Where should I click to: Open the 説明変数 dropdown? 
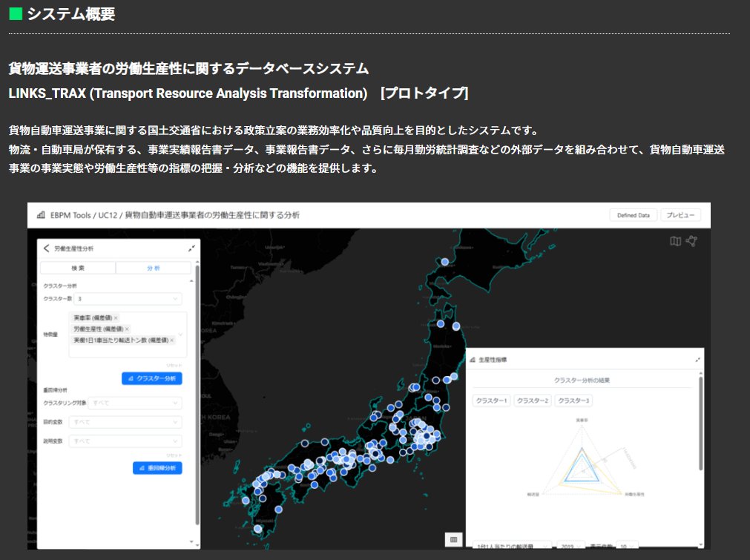click(125, 441)
